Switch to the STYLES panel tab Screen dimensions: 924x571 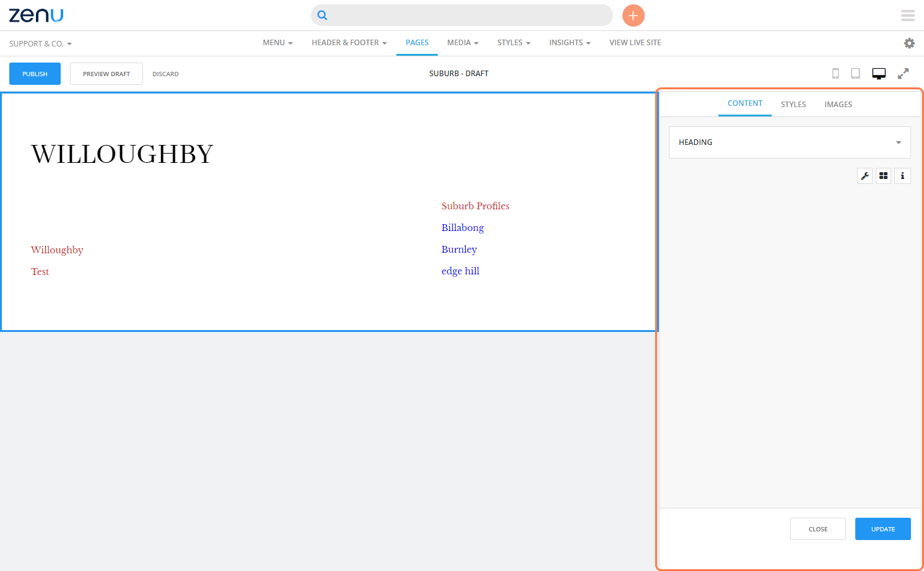click(793, 105)
